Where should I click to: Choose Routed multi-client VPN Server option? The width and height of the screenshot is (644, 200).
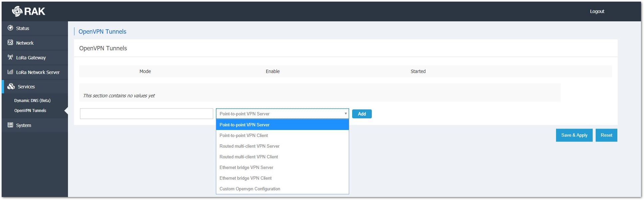(x=283, y=146)
